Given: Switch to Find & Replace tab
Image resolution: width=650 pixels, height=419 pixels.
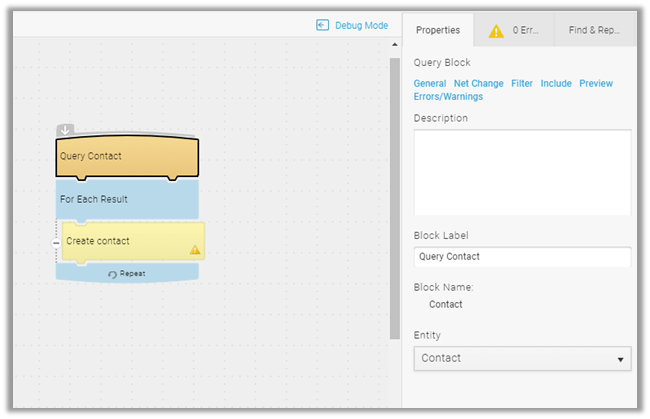Looking at the screenshot, I should click(595, 30).
